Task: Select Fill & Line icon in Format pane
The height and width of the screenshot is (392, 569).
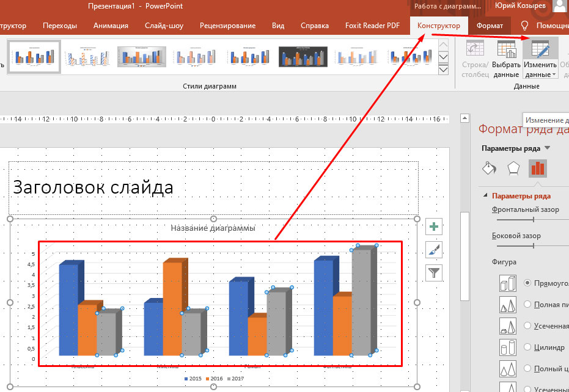Action: (489, 169)
